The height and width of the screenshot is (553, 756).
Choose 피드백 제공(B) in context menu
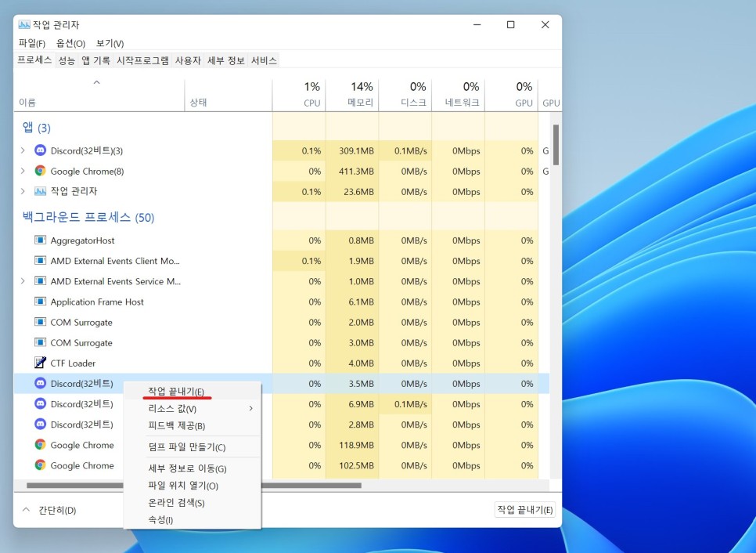click(x=193, y=425)
